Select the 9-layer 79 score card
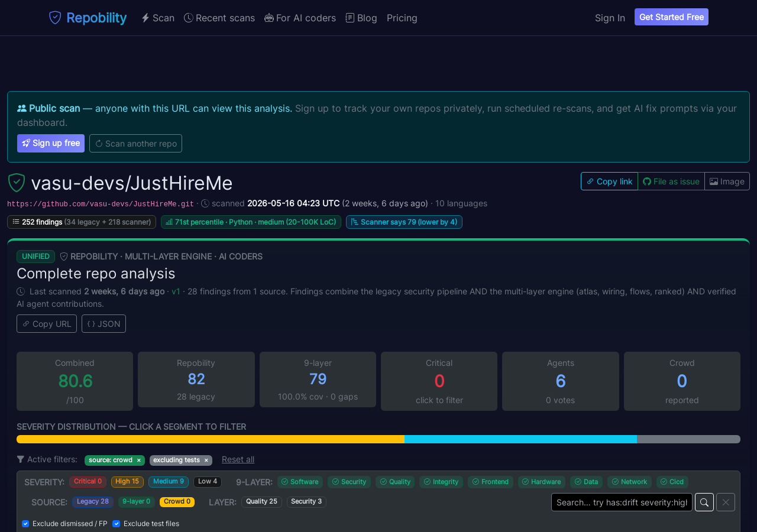 click(x=318, y=379)
